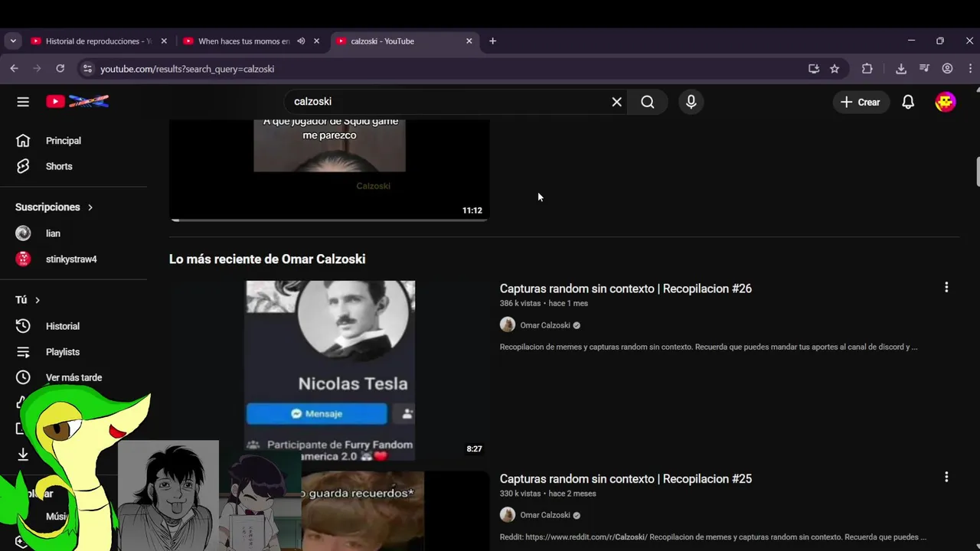Open the account avatar menu
Image resolution: width=980 pixels, height=551 pixels.
click(946, 102)
